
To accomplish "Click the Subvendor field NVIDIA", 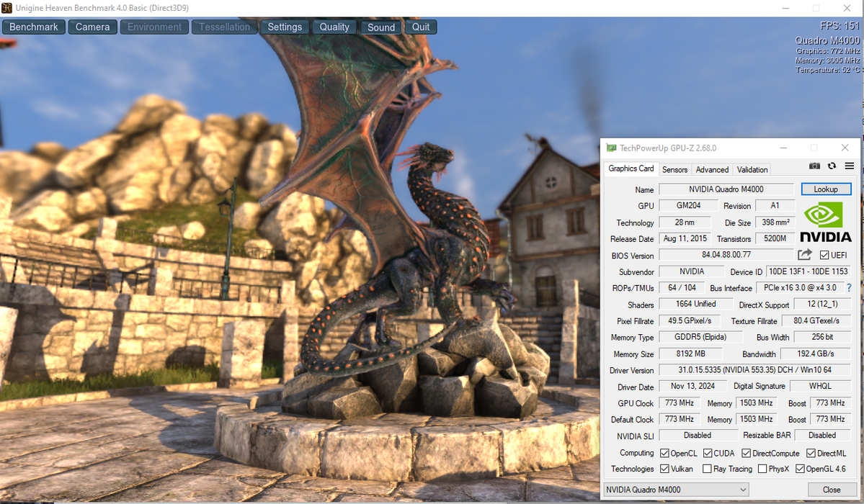I will coord(692,271).
